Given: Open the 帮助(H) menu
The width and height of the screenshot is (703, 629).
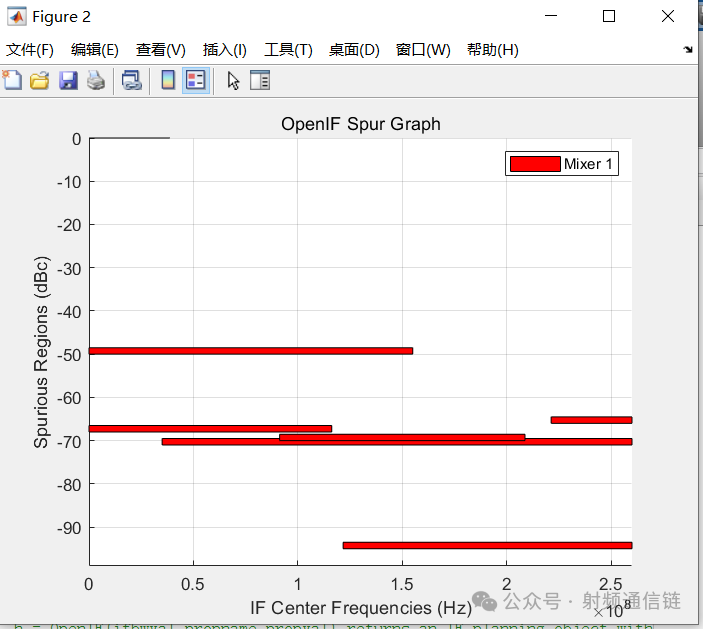Looking at the screenshot, I should (493, 50).
